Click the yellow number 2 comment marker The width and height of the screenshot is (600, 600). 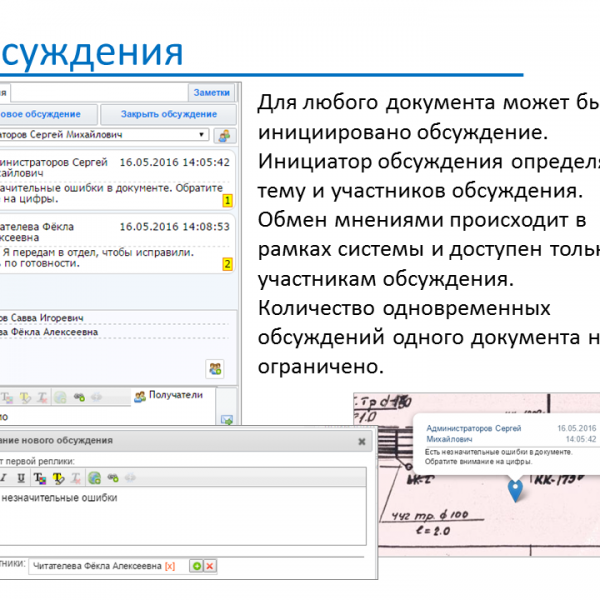click(227, 265)
